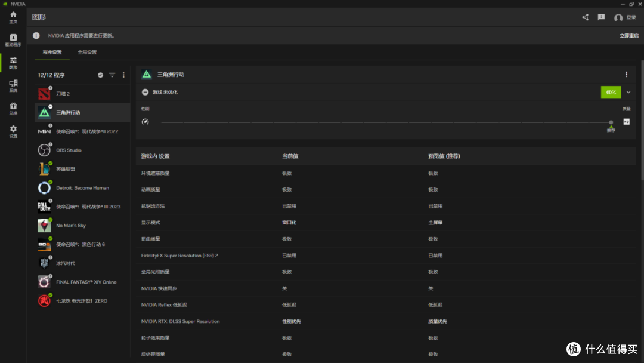
Task: Open the 系统 system sidebar icon
Action: [x=13, y=86]
